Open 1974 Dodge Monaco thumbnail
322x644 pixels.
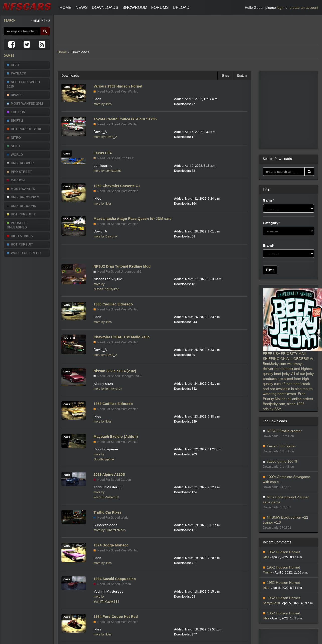pyautogui.click(x=74, y=552)
